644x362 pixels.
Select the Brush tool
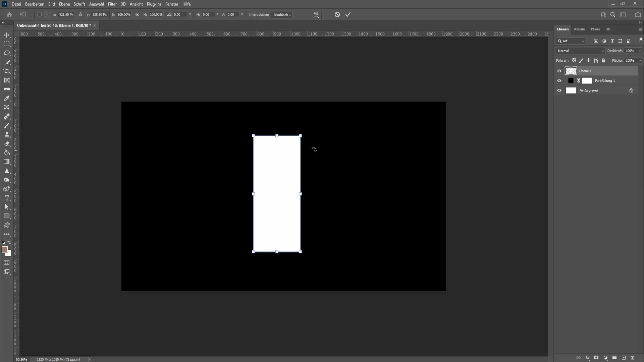click(x=7, y=125)
